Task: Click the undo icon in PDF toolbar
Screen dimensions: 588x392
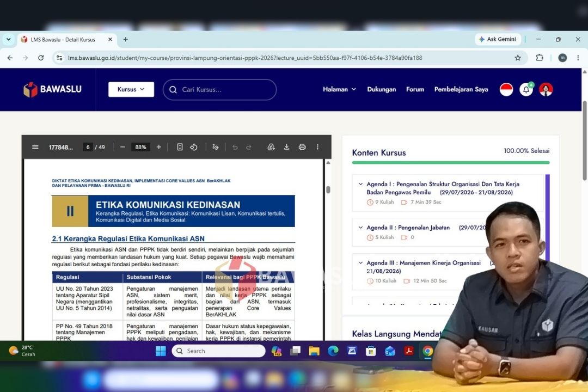Action: coord(235,147)
